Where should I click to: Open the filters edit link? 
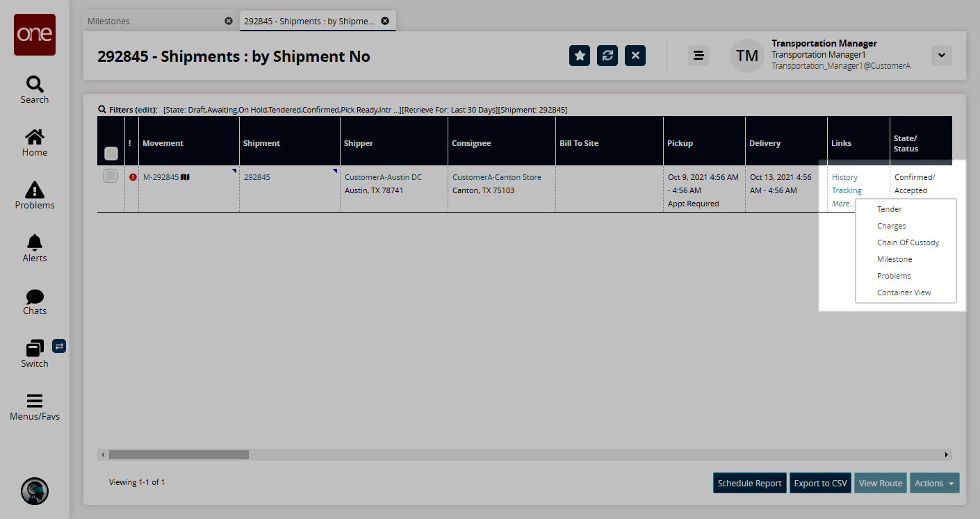(146, 110)
